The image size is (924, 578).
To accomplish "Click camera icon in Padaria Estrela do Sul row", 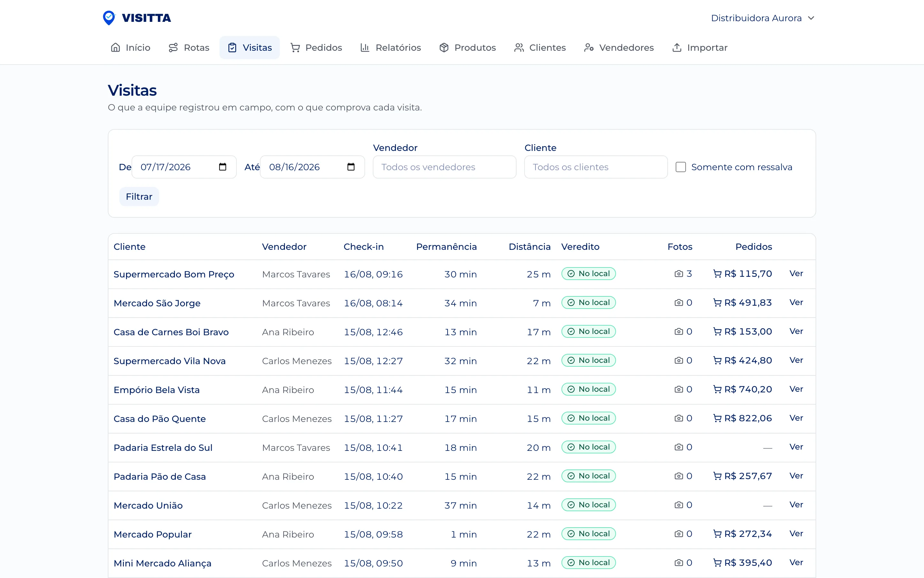I will (679, 447).
